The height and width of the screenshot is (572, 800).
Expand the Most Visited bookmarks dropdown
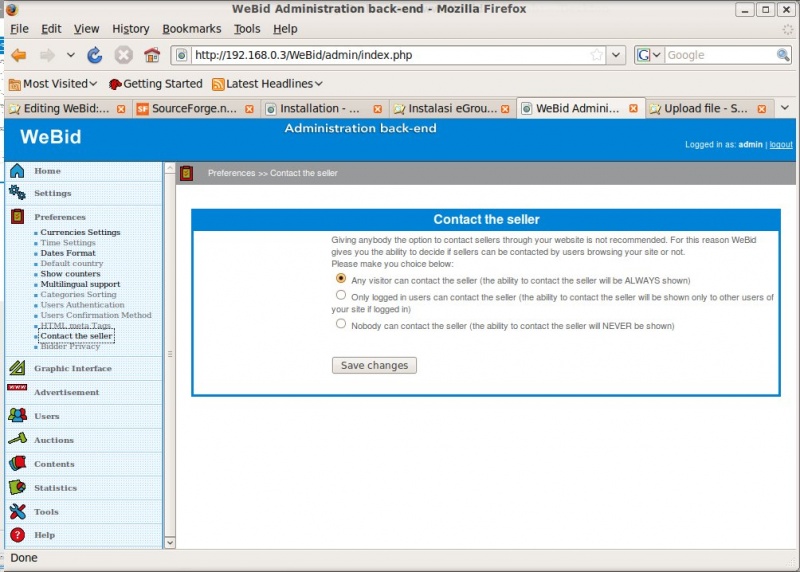pos(53,84)
